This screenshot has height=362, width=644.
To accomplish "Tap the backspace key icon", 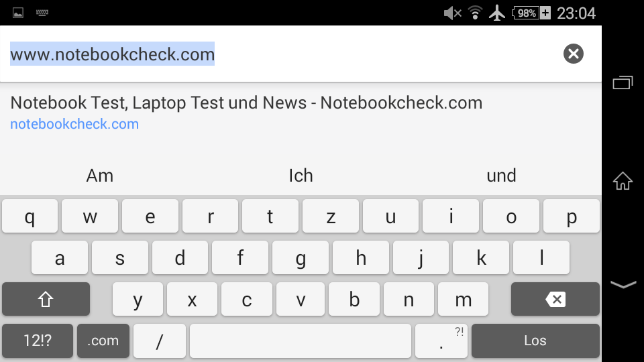I will 555,299.
